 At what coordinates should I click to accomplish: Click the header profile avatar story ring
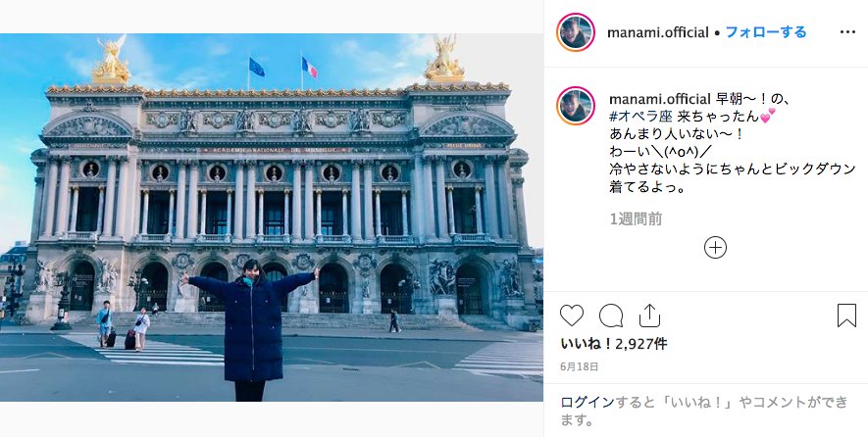[576, 32]
